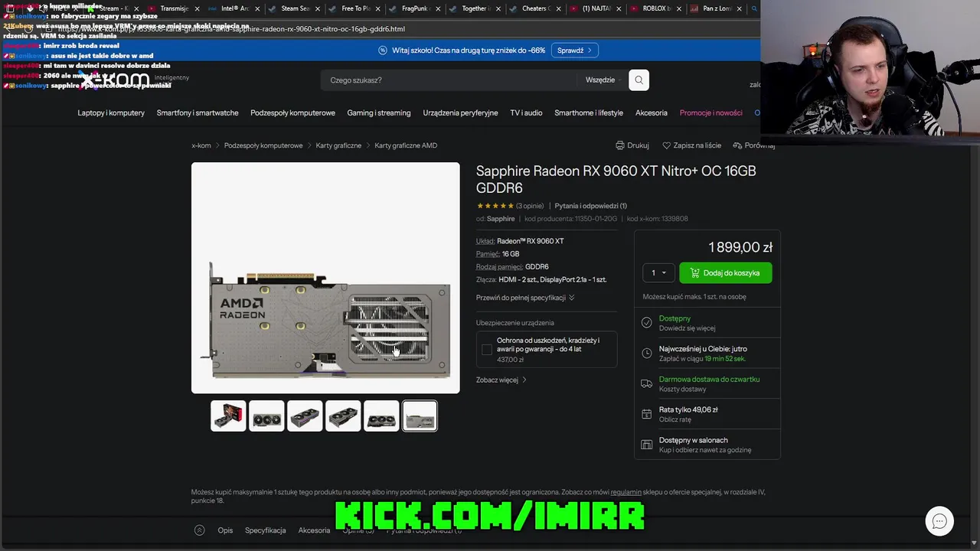Switch to the Steam Sea browser tab

pyautogui.click(x=295, y=8)
